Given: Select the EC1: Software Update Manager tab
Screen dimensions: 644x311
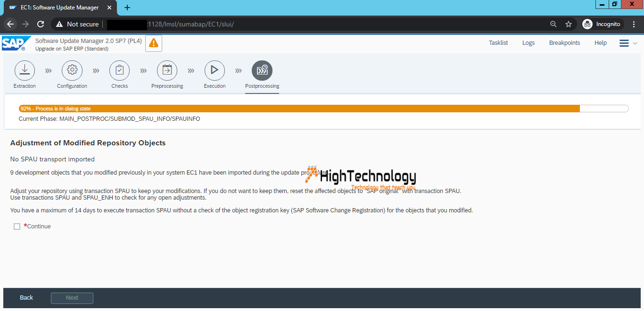Looking at the screenshot, I should [x=60, y=8].
